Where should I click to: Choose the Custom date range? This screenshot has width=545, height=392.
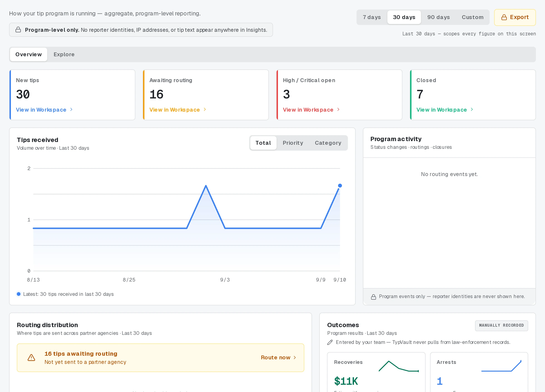[x=473, y=17]
